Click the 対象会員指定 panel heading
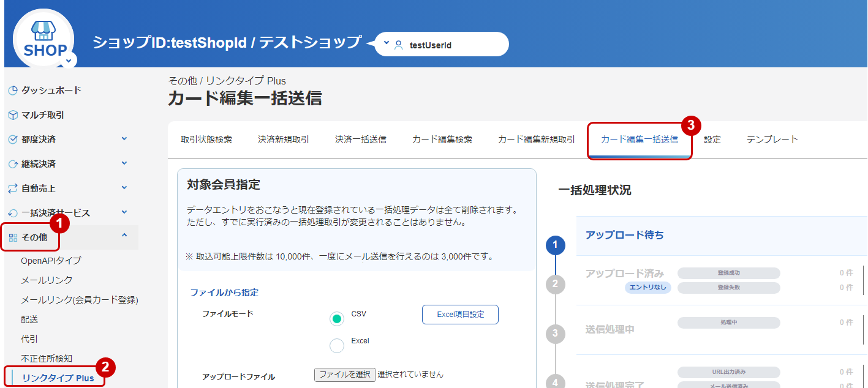Screen dimensions: 868x388 [224, 184]
